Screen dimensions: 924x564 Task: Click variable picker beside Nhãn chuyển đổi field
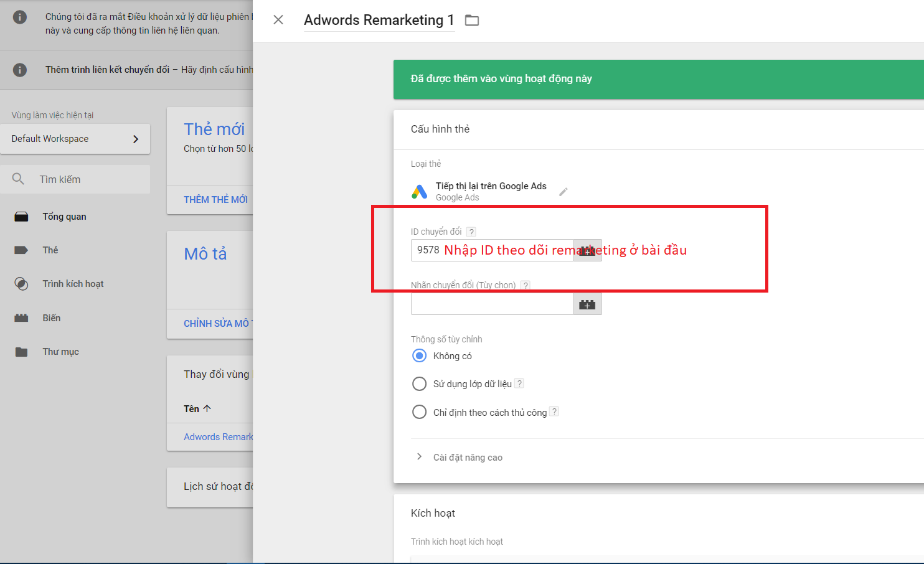[587, 304]
